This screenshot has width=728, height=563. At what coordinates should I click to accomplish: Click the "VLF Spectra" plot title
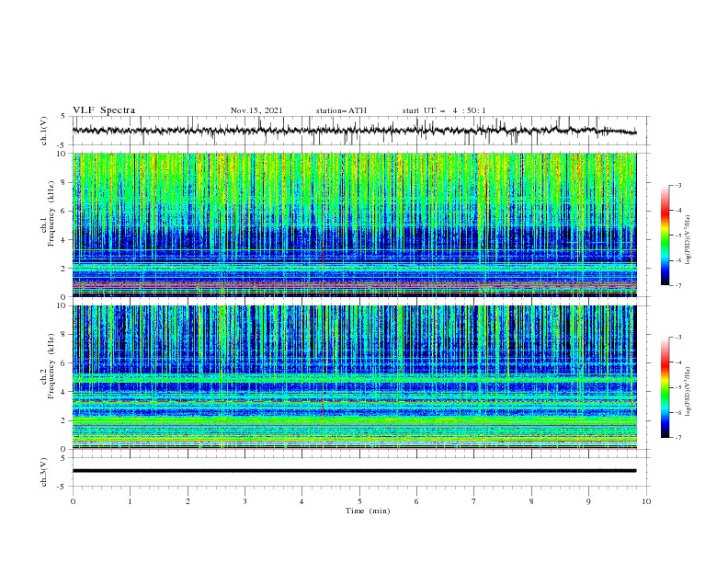pos(104,110)
